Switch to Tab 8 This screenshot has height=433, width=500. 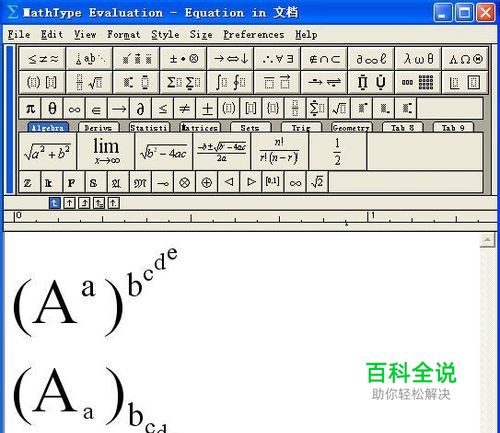[402, 128]
